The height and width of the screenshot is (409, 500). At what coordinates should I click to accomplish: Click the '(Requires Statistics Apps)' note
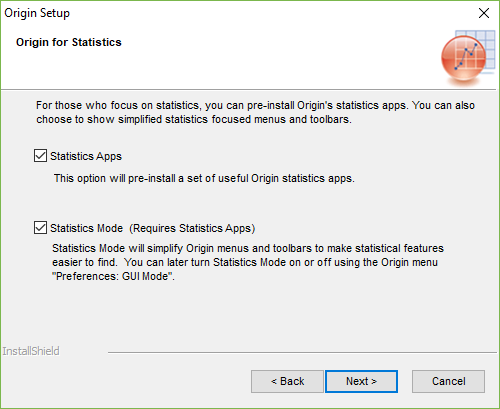click(192, 228)
